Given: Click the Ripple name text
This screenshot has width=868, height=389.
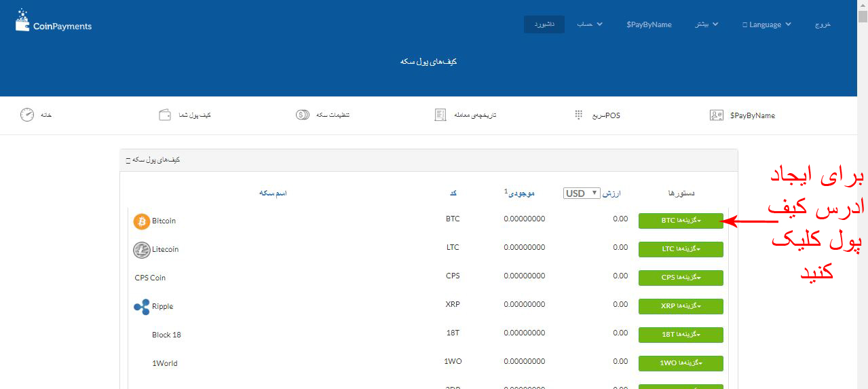Looking at the screenshot, I should [163, 307].
